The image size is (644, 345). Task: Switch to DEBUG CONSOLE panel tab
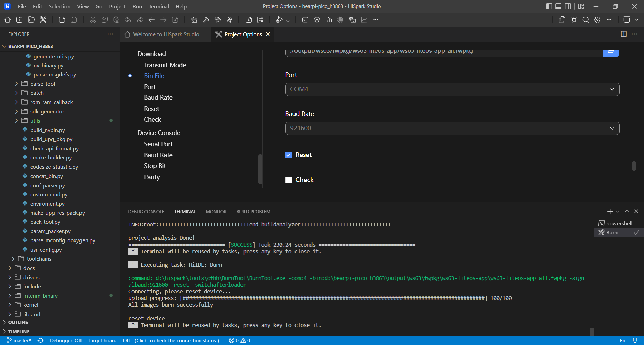146,212
